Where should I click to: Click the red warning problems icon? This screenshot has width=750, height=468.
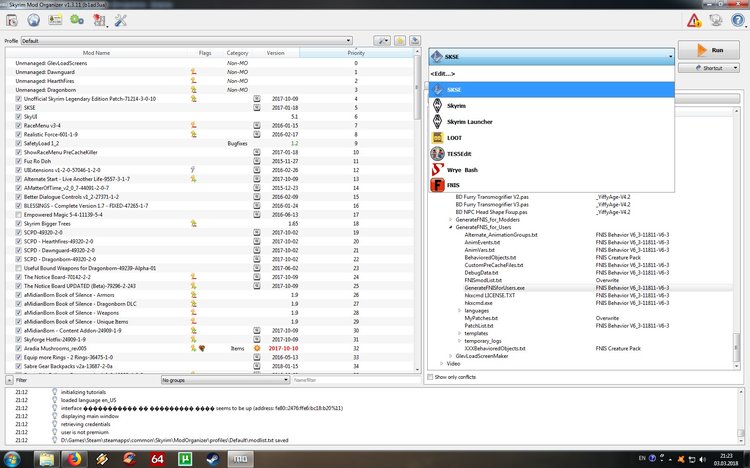point(694,20)
